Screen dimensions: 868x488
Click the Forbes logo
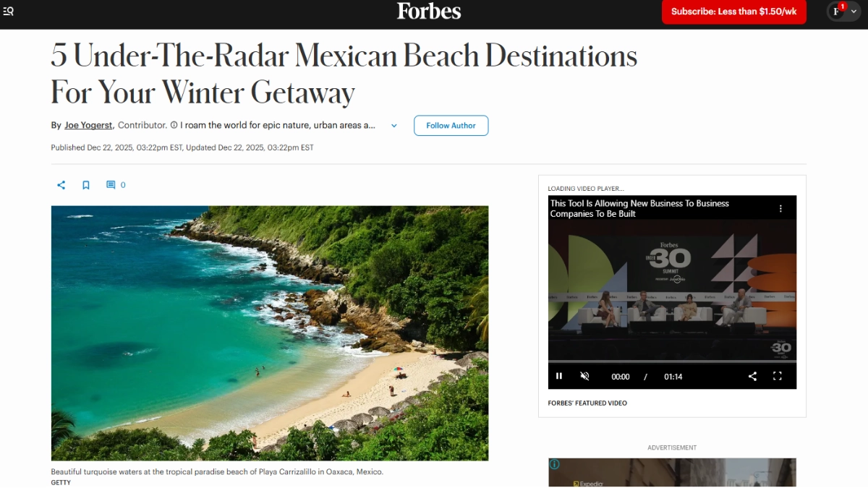point(429,11)
